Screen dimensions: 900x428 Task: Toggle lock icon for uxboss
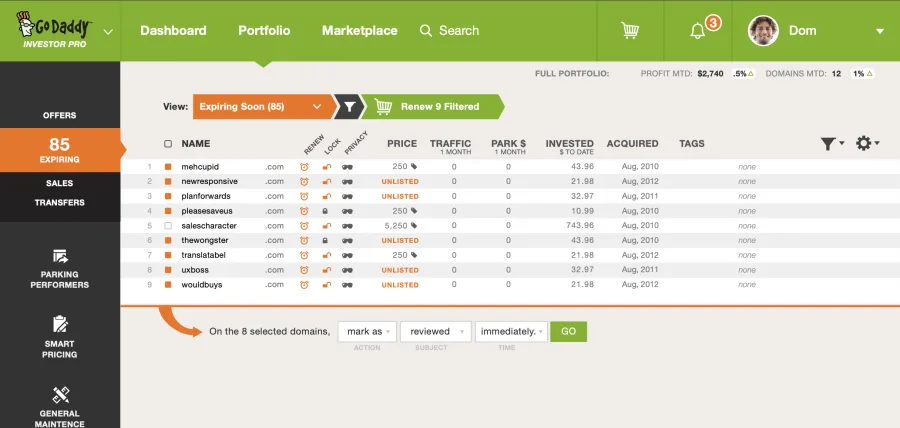click(x=327, y=270)
